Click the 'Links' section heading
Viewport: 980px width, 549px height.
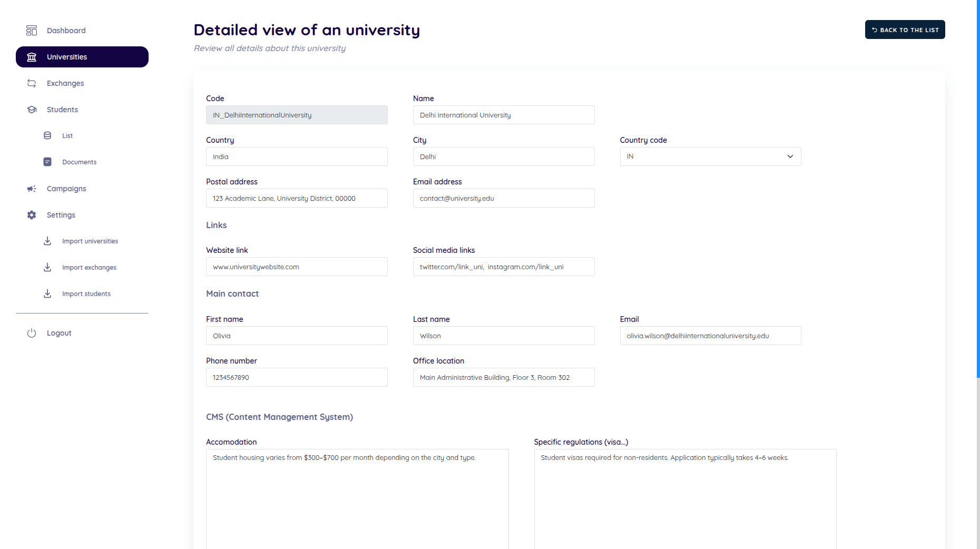tap(217, 225)
